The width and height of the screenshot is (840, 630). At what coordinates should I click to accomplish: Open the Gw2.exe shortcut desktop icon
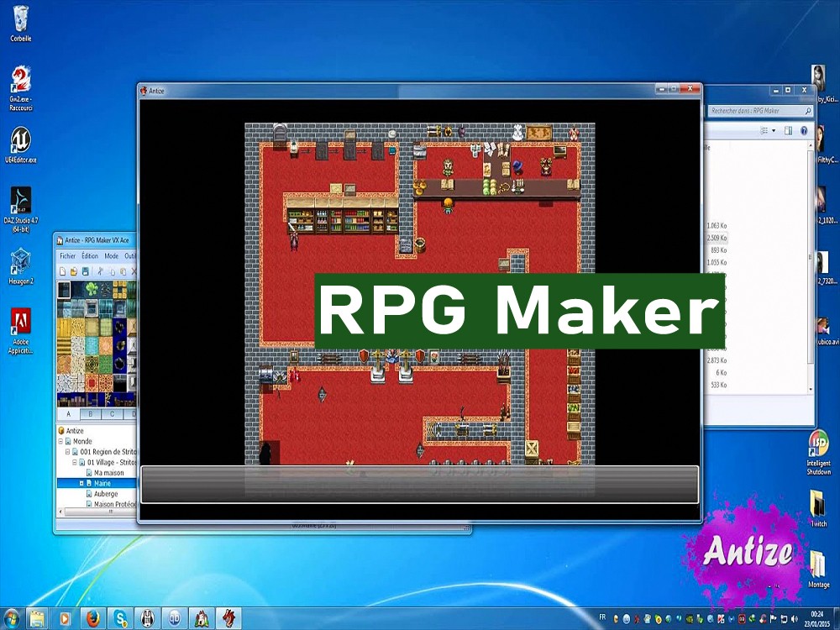(x=20, y=88)
